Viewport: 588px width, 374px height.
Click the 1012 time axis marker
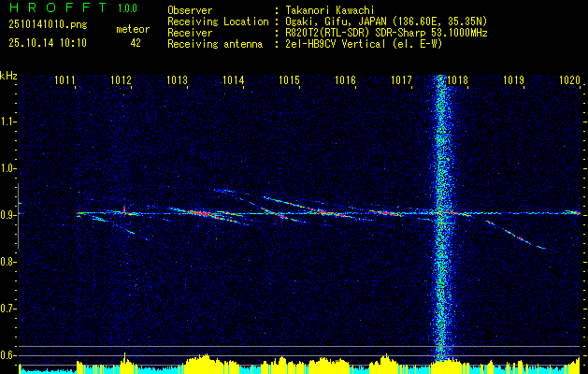[121, 79]
